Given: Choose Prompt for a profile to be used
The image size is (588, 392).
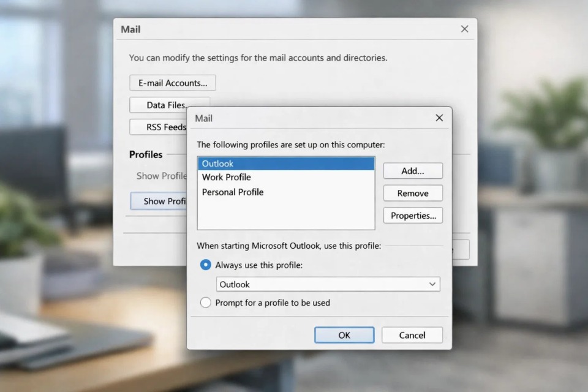Looking at the screenshot, I should tap(205, 303).
